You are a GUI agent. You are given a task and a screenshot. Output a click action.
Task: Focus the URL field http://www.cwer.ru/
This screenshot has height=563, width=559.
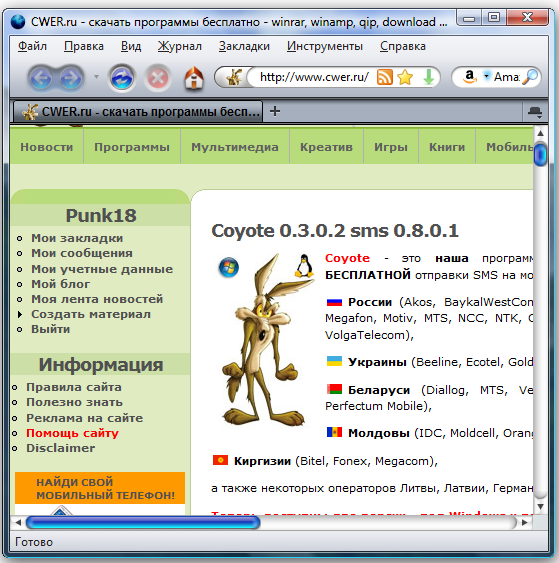(314, 77)
